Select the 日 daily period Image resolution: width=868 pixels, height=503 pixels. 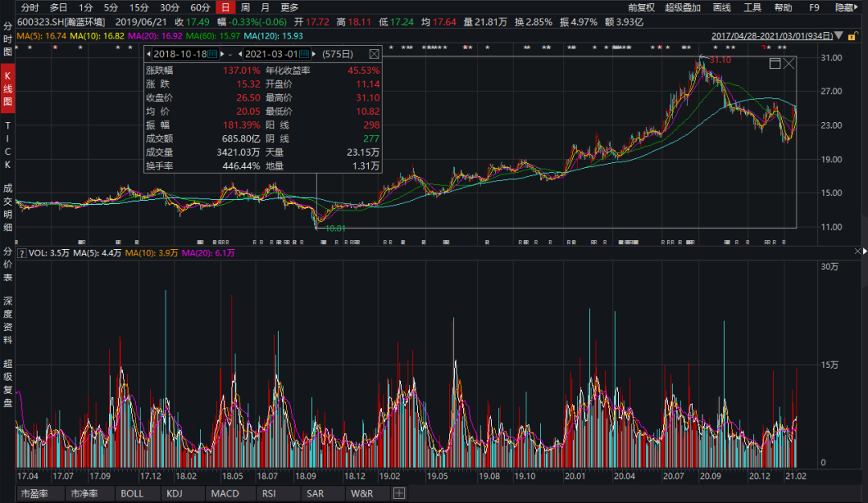coord(225,8)
